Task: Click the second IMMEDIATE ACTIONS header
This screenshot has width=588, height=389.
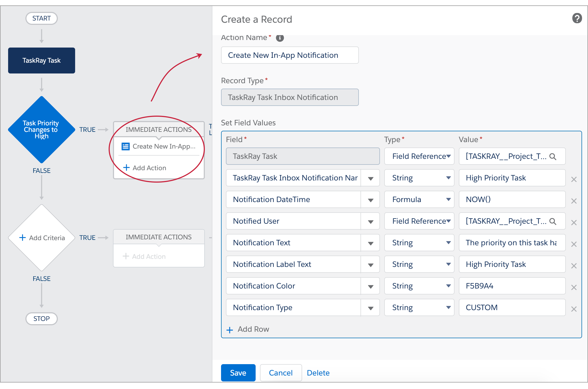Action: (x=159, y=237)
